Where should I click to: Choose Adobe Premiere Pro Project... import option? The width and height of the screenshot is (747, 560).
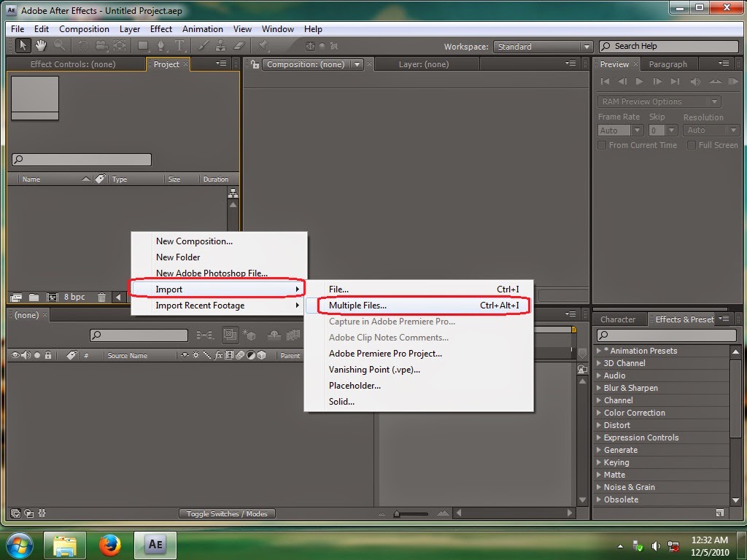click(x=419, y=354)
